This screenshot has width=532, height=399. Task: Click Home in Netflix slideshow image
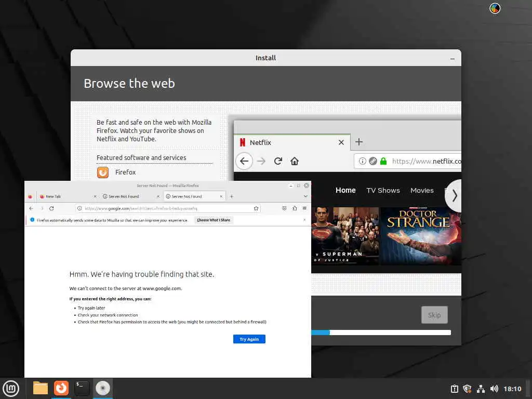tap(345, 190)
